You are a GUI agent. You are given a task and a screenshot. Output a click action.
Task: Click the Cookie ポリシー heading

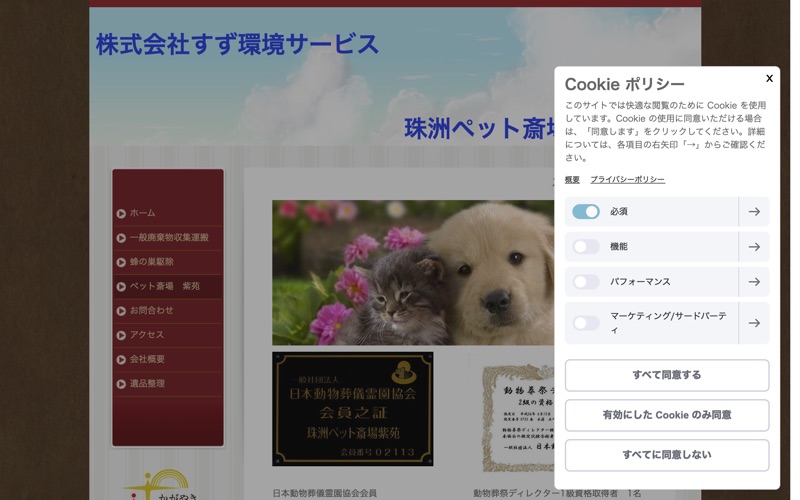tap(624, 84)
